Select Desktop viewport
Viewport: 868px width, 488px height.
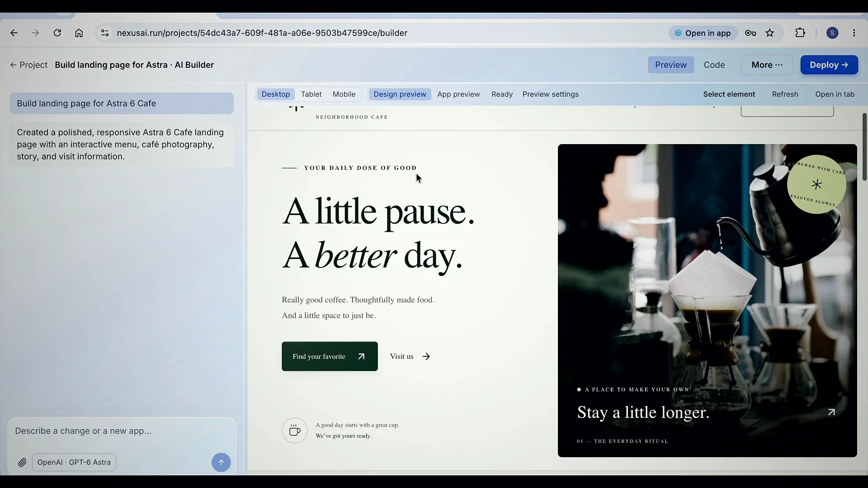click(x=276, y=94)
